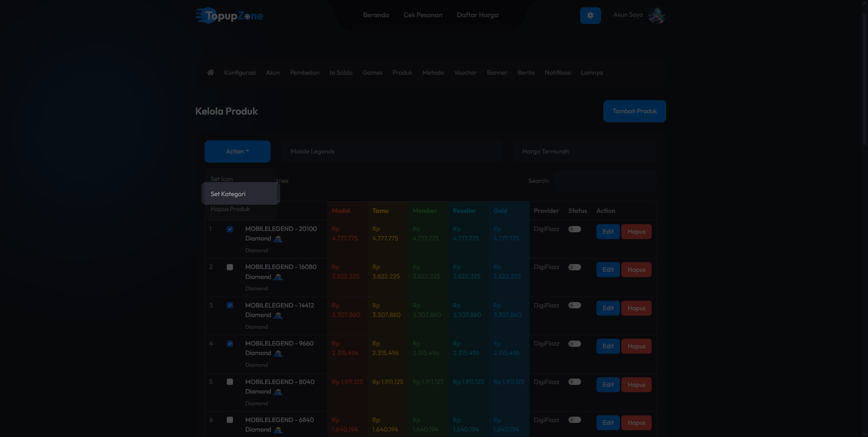Open the Akun Saya link

click(628, 15)
